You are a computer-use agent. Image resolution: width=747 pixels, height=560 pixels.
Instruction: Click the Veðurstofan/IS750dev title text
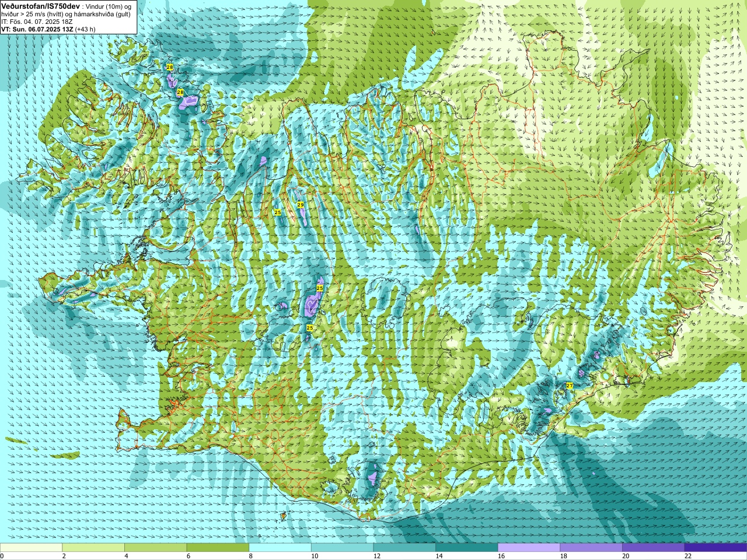click(x=40, y=6)
